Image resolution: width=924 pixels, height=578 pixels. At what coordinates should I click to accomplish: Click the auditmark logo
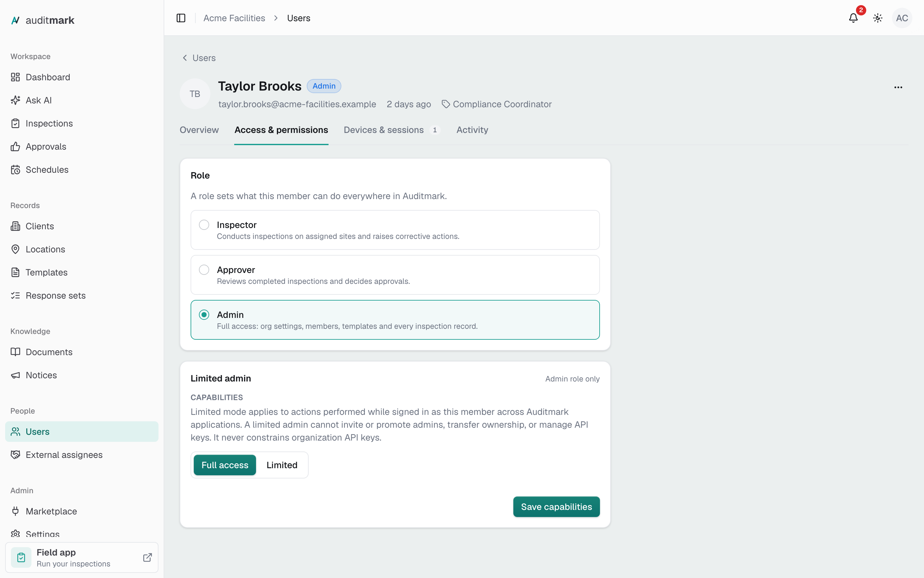(x=42, y=20)
